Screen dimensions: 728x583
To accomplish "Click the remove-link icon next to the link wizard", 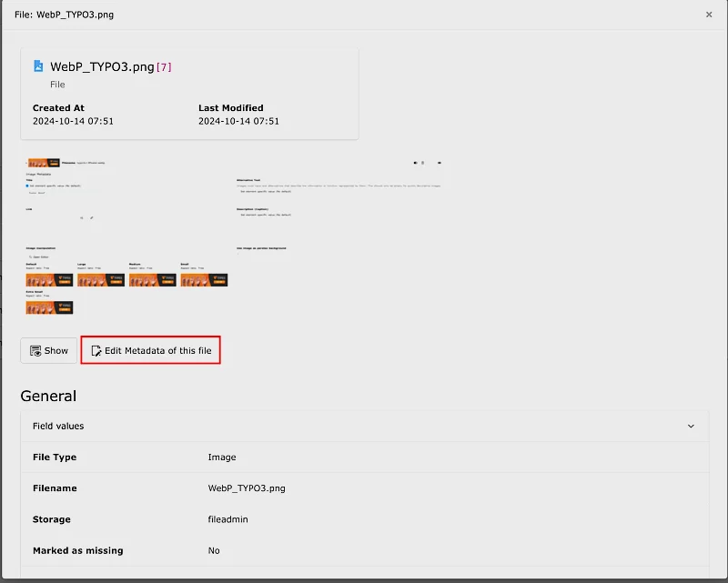I will [92, 218].
